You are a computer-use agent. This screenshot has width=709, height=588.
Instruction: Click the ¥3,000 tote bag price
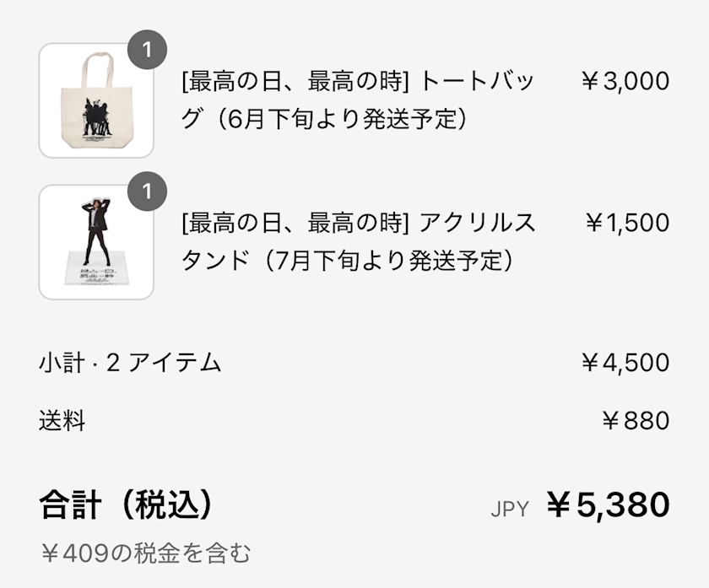625,82
